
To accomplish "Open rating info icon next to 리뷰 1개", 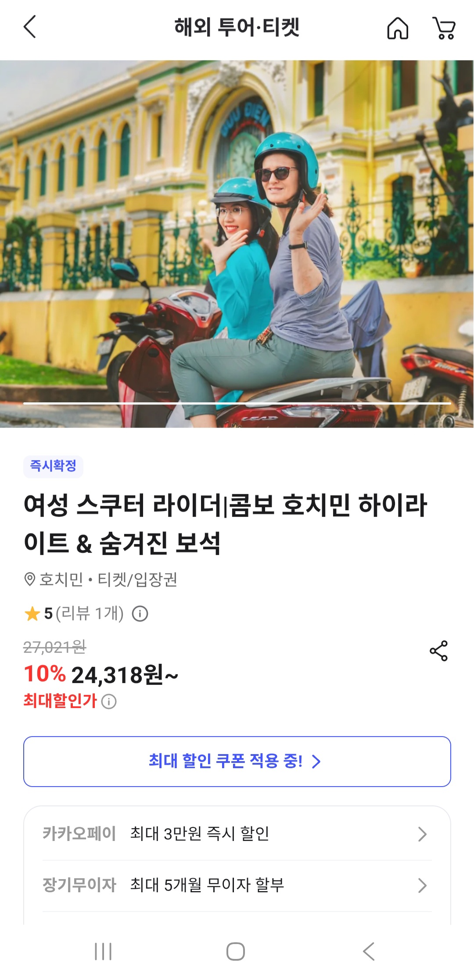I will [x=140, y=613].
